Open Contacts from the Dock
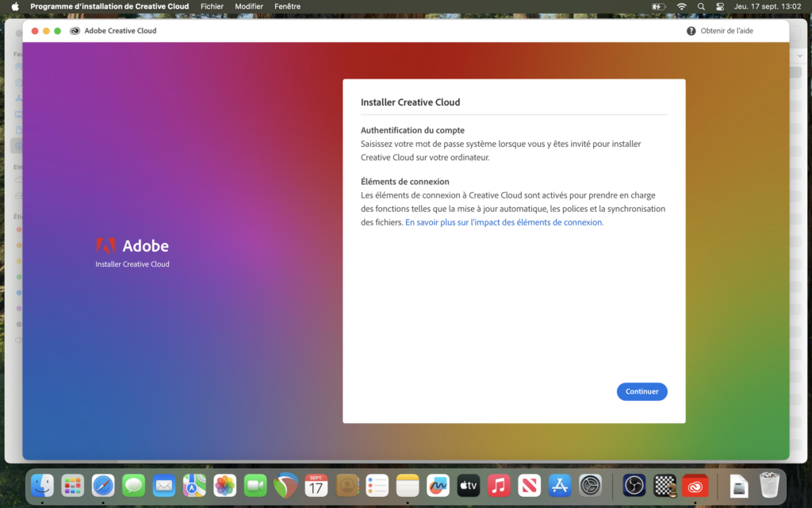This screenshot has height=508, width=812. click(x=347, y=486)
